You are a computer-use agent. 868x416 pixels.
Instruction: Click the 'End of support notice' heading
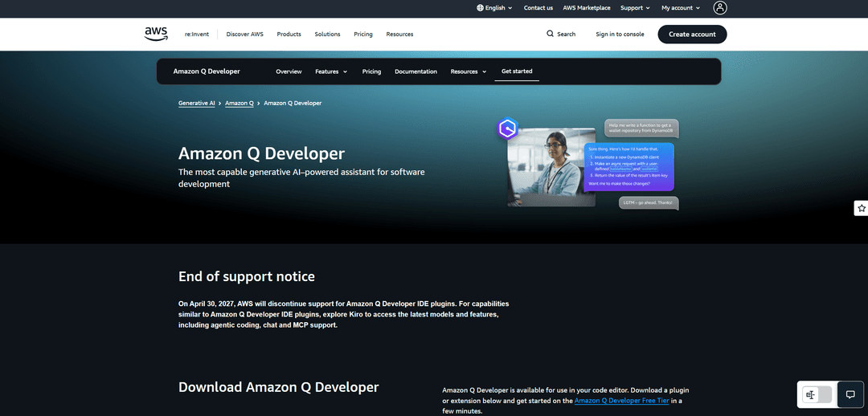[247, 276]
